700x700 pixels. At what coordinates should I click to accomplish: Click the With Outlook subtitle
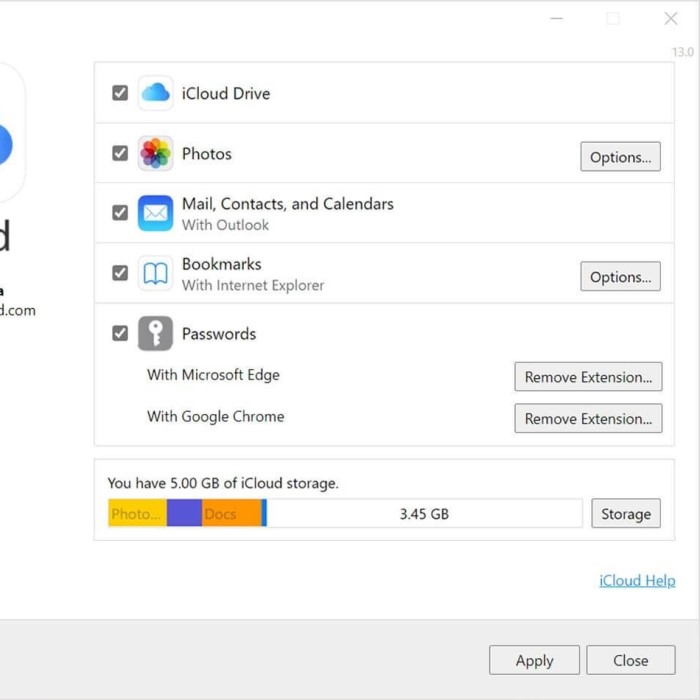225,225
